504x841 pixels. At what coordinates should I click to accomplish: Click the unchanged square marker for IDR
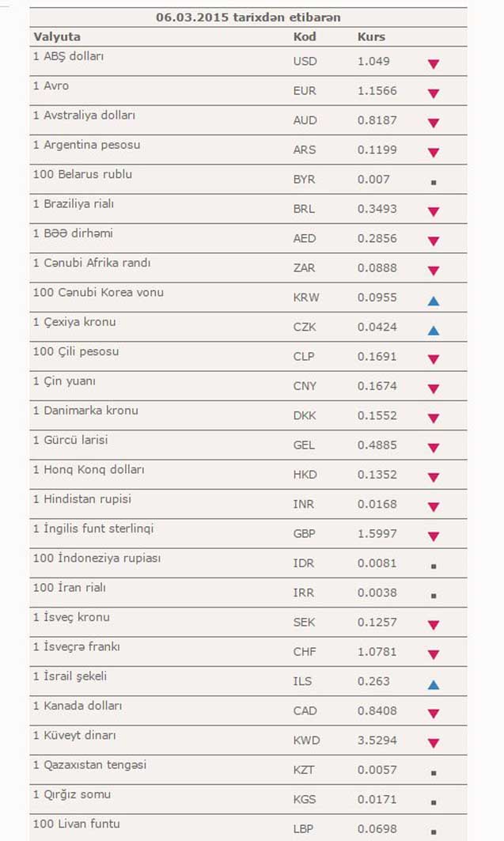[x=434, y=566]
